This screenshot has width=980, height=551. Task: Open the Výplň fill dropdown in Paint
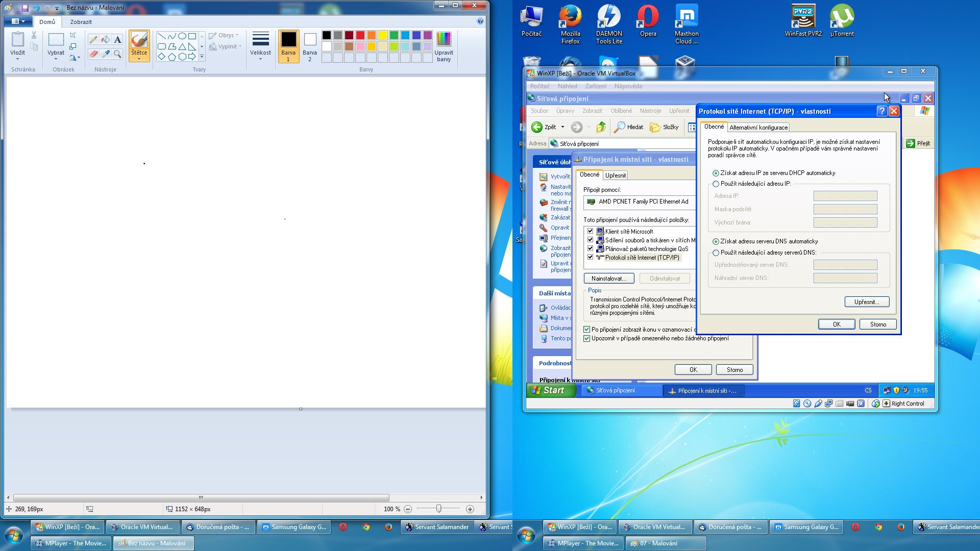pos(225,46)
